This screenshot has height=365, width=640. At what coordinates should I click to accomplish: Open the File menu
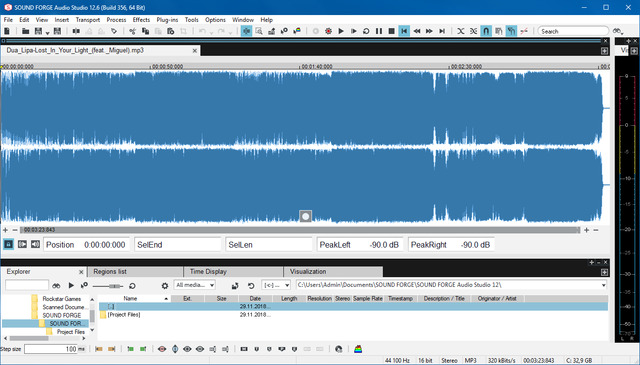pyautogui.click(x=8, y=20)
